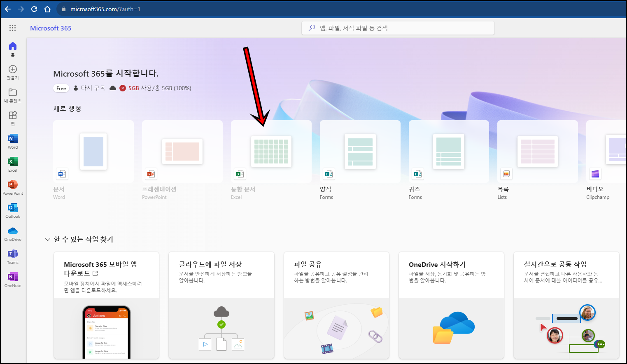Create a new PowerPoint presentation (프레젠테이션) thumbnail

click(182, 152)
